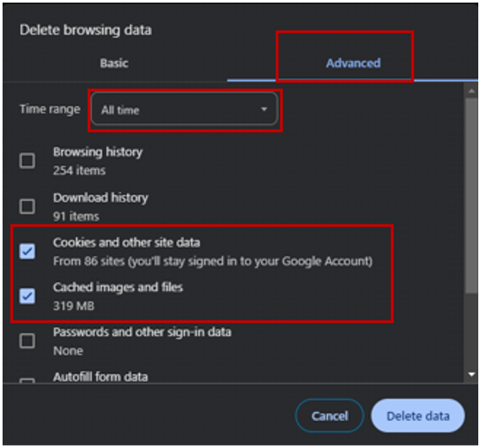Click the Cancel button
The image size is (480, 448).
pos(330,415)
